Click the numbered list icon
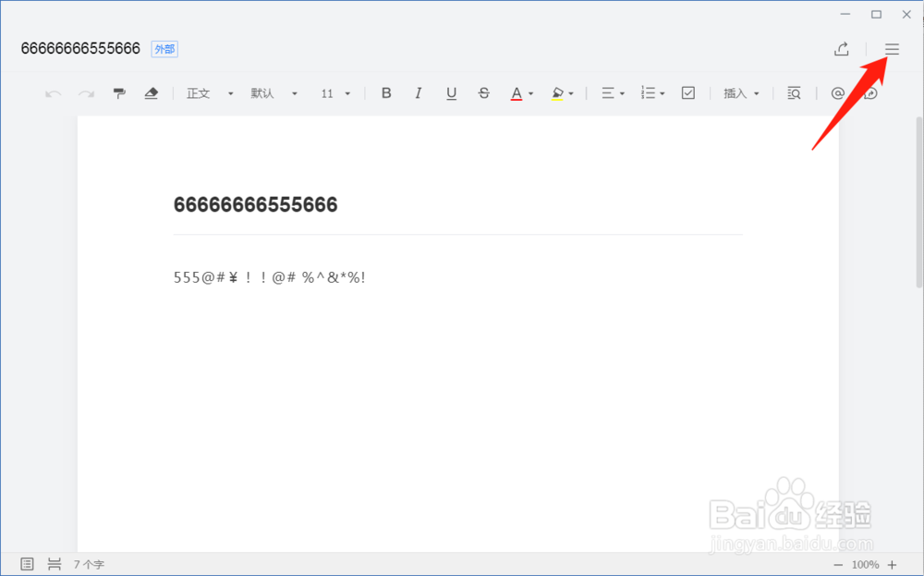This screenshot has height=576, width=924. click(x=649, y=93)
